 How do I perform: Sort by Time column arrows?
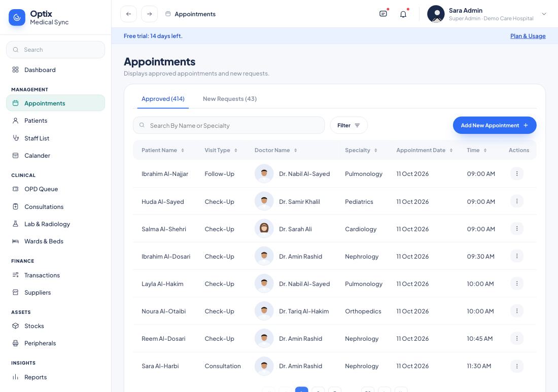485,151
